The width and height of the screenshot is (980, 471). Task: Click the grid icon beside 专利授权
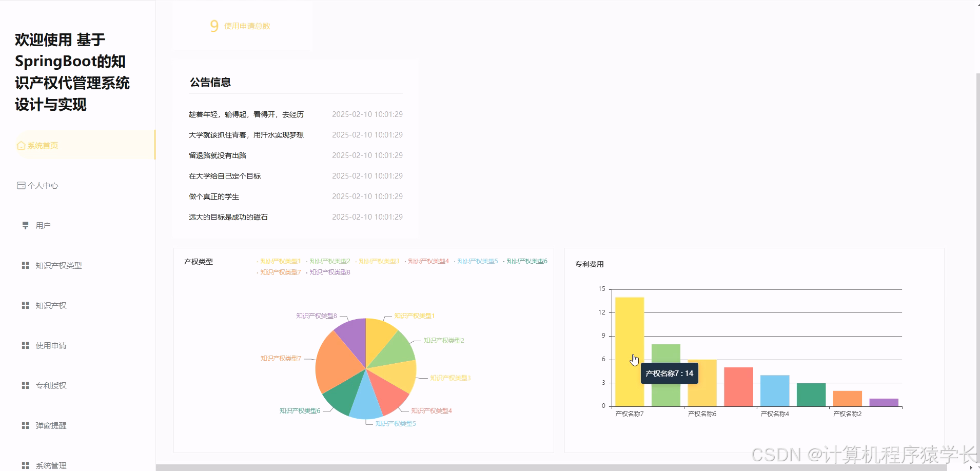tap(25, 385)
